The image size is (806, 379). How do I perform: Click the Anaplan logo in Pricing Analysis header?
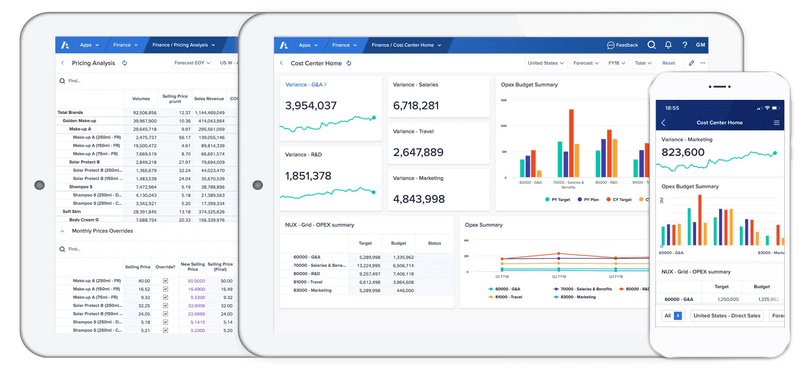pyautogui.click(x=65, y=45)
